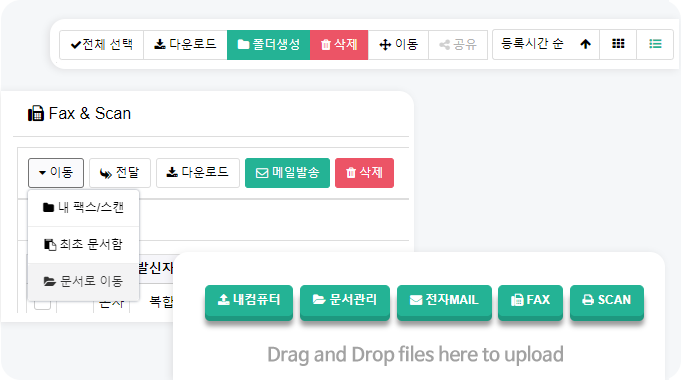Send mail with 메일발송 button

(288, 173)
